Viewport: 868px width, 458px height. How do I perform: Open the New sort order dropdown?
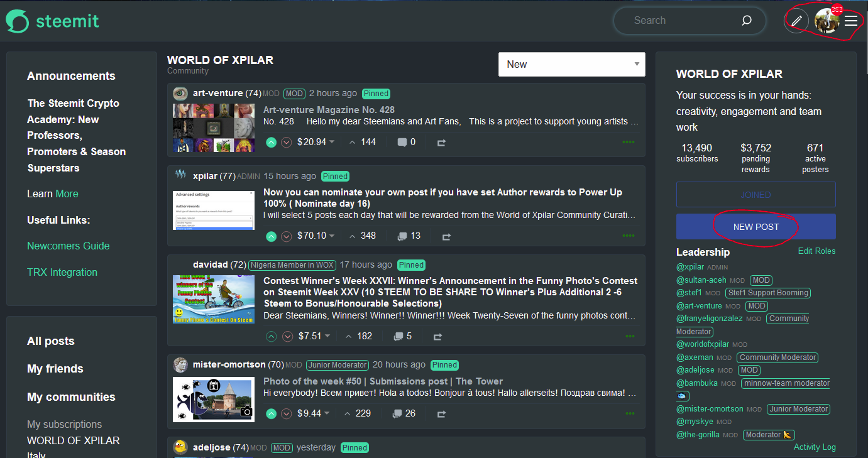click(x=572, y=64)
